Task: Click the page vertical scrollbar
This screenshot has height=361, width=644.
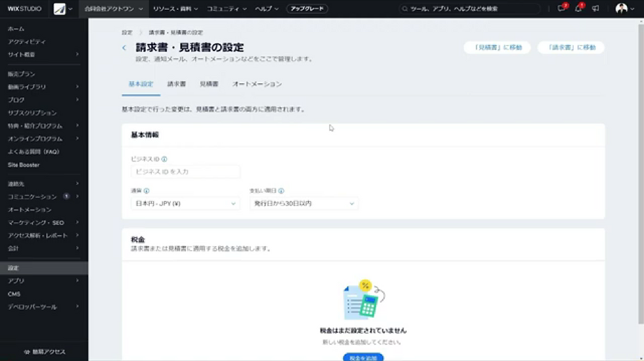Action: pos(641,175)
